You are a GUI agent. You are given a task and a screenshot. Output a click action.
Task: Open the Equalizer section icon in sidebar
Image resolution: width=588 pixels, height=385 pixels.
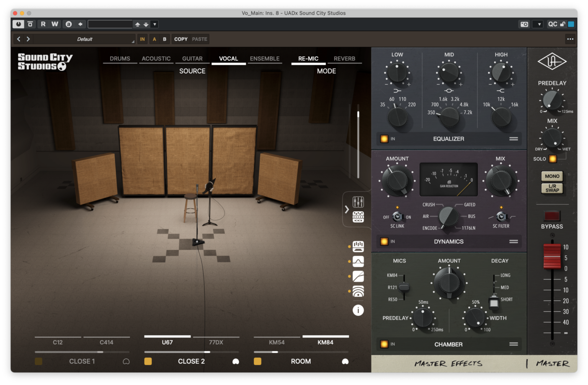pos(358,246)
